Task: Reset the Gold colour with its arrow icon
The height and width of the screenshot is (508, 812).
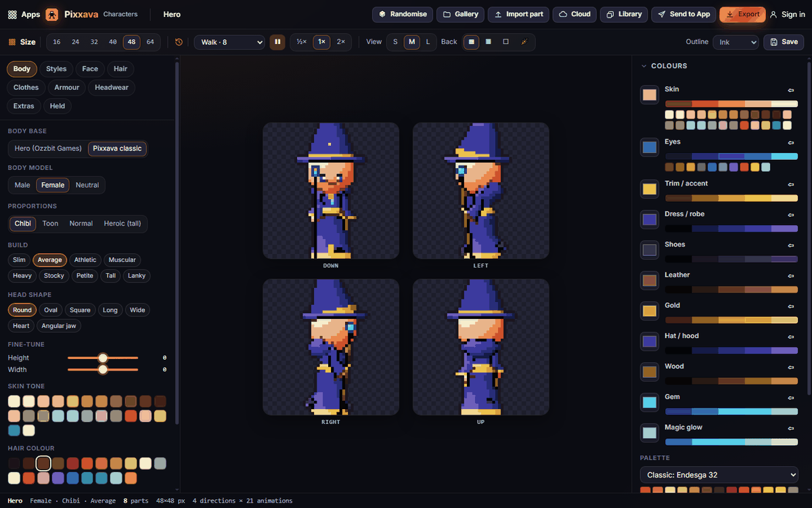Action: [790, 305]
